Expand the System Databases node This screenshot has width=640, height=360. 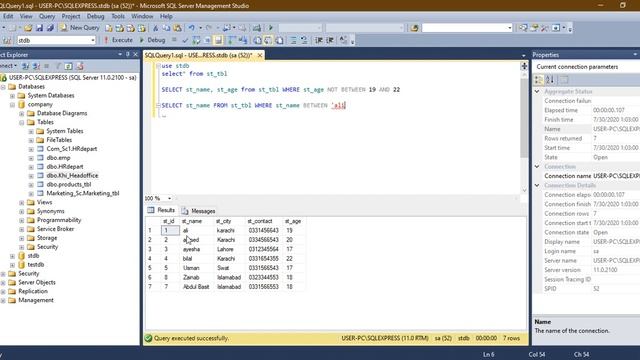(13, 96)
